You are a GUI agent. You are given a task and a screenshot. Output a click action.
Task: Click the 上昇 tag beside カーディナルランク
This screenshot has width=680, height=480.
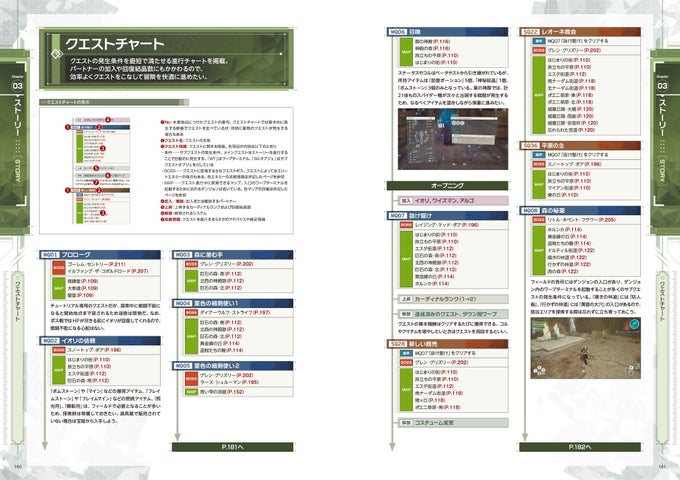[x=405, y=299]
